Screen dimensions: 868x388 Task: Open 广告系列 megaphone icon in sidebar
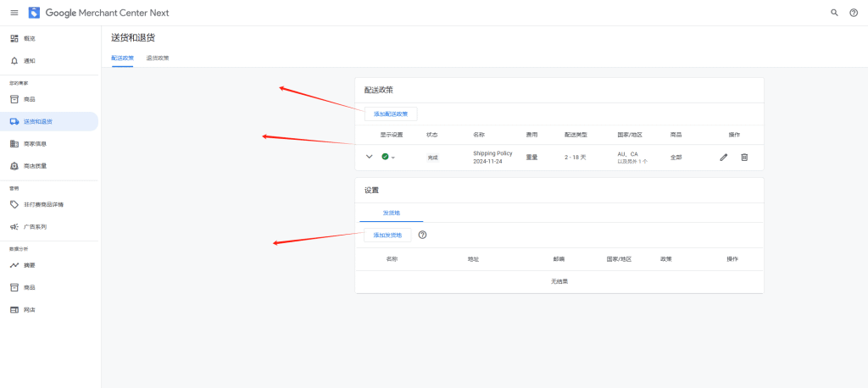pyautogui.click(x=14, y=226)
